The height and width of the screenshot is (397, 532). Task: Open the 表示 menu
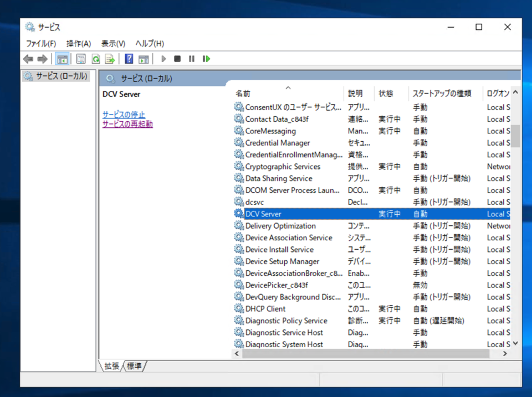click(x=114, y=43)
